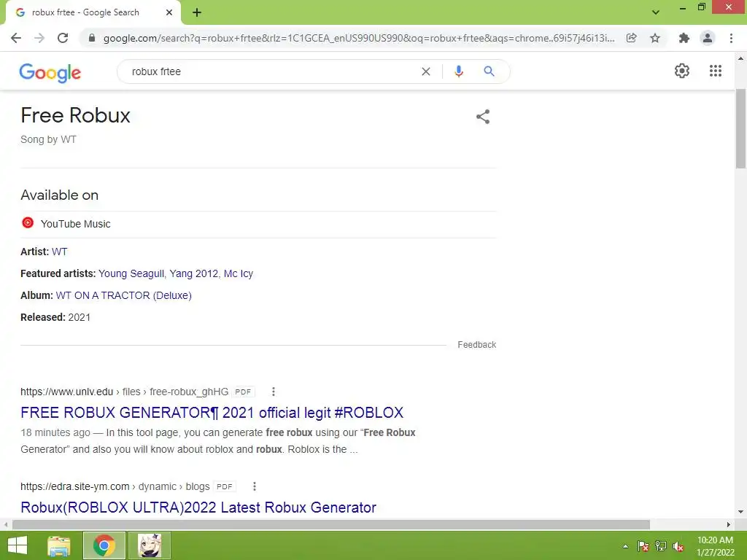Image resolution: width=747 pixels, height=560 pixels.
Task: Reload the page with refresh icon
Action: pyautogui.click(x=63, y=38)
